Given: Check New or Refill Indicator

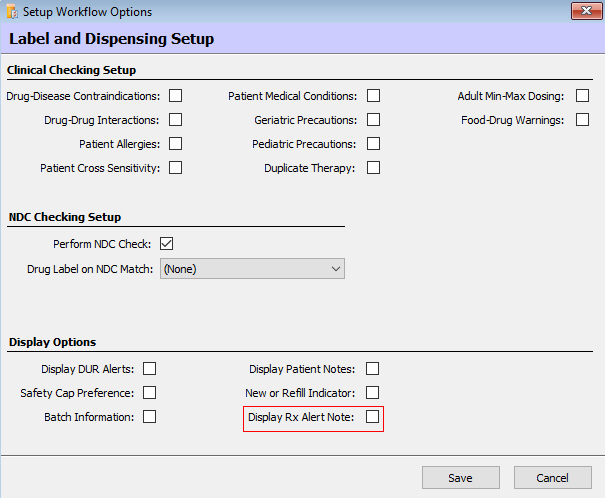Looking at the screenshot, I should [373, 393].
